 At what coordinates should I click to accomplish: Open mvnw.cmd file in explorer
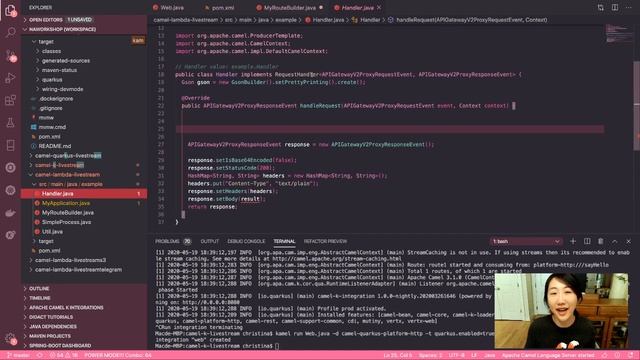(52, 127)
